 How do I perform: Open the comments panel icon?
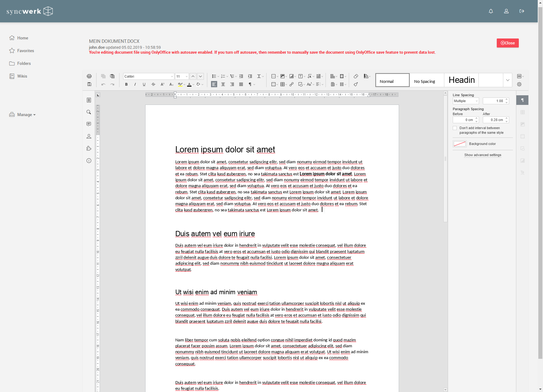point(89,124)
